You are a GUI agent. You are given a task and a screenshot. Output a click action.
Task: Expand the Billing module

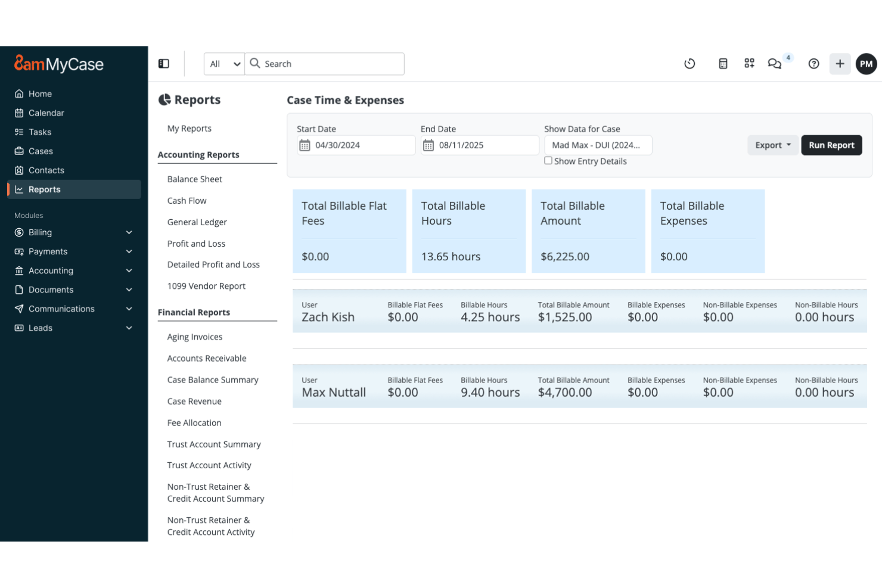[x=74, y=232]
